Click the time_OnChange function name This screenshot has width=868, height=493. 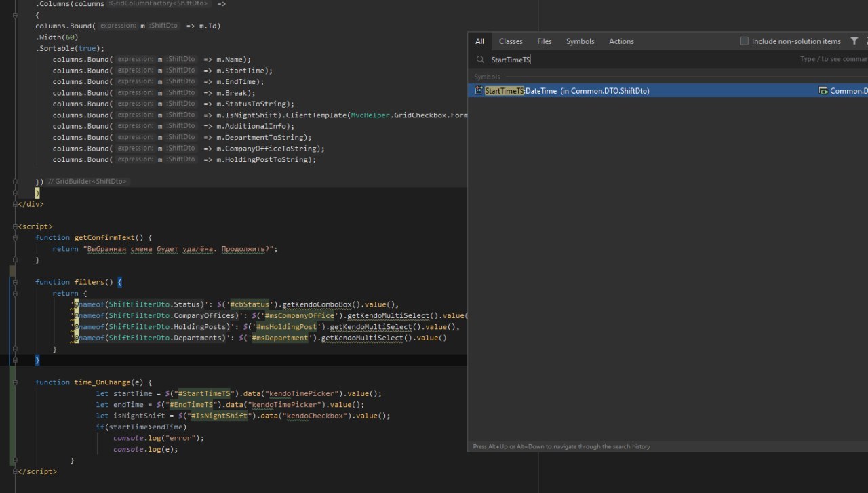pos(102,382)
